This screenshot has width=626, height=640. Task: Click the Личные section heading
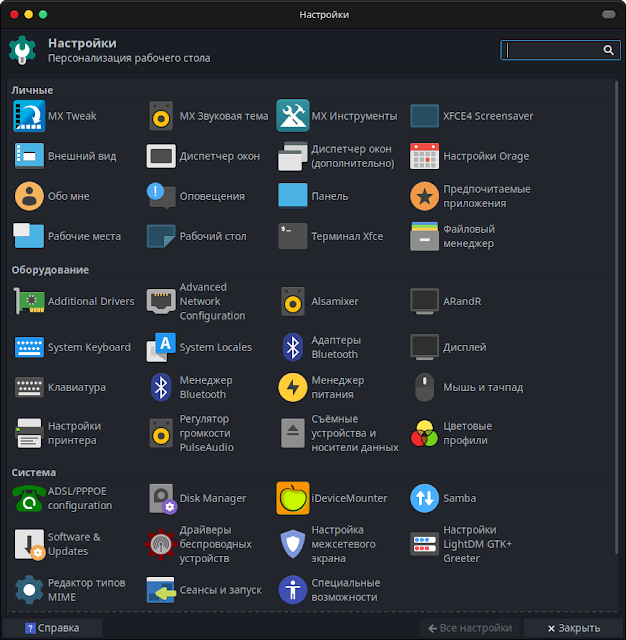coord(32,90)
